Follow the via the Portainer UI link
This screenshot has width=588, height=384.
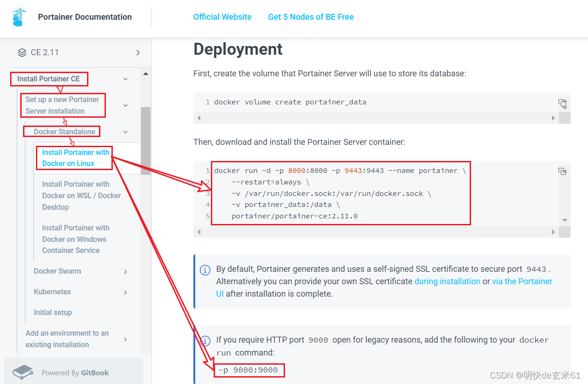point(522,281)
